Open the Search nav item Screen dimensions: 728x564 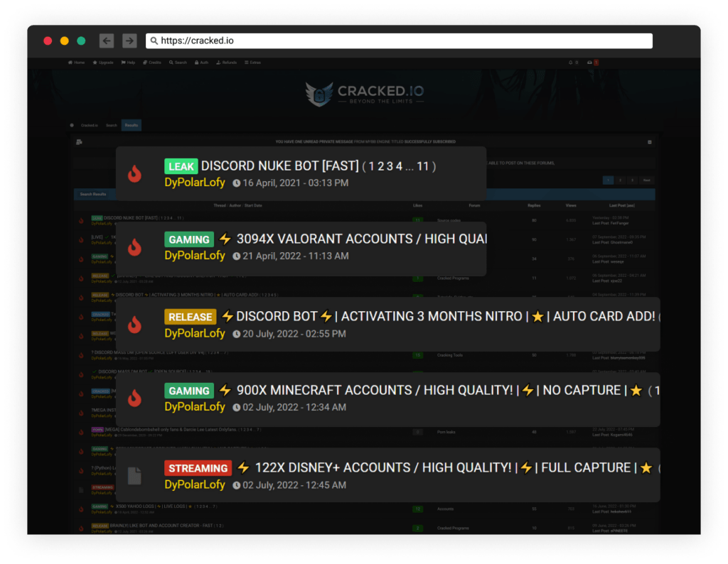(x=178, y=63)
